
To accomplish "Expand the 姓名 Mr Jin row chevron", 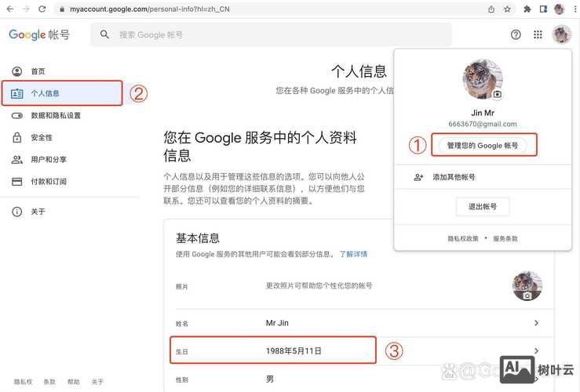I will point(536,323).
